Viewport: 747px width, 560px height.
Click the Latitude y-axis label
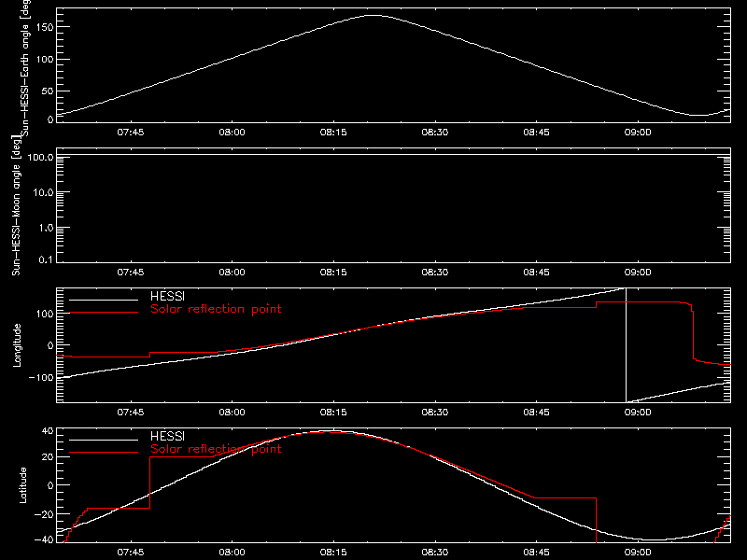tap(22, 485)
